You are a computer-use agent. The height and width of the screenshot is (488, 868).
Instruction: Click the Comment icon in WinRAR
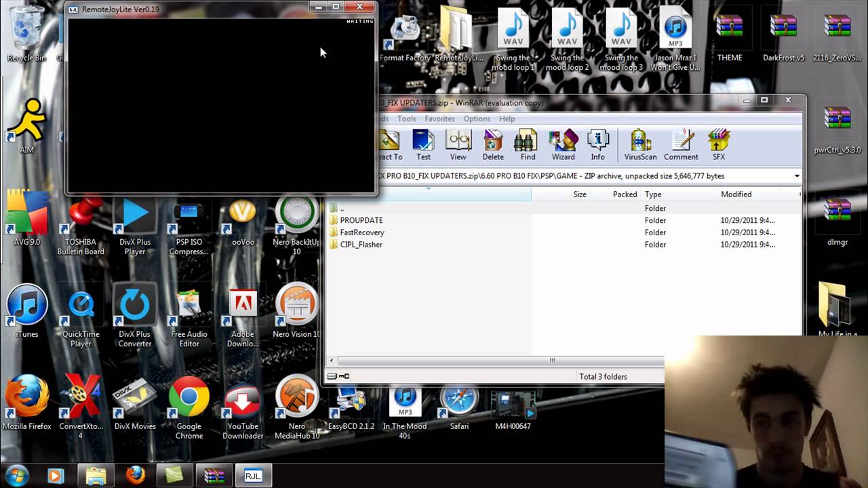[x=681, y=145]
